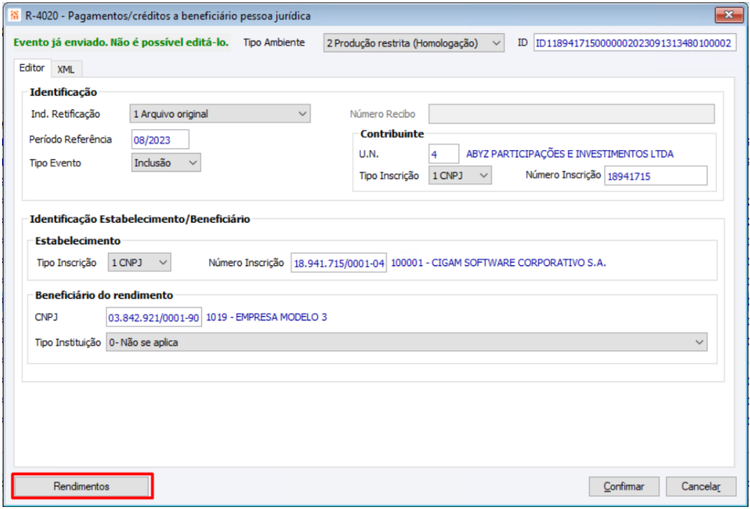Click the ID input field

click(635, 43)
